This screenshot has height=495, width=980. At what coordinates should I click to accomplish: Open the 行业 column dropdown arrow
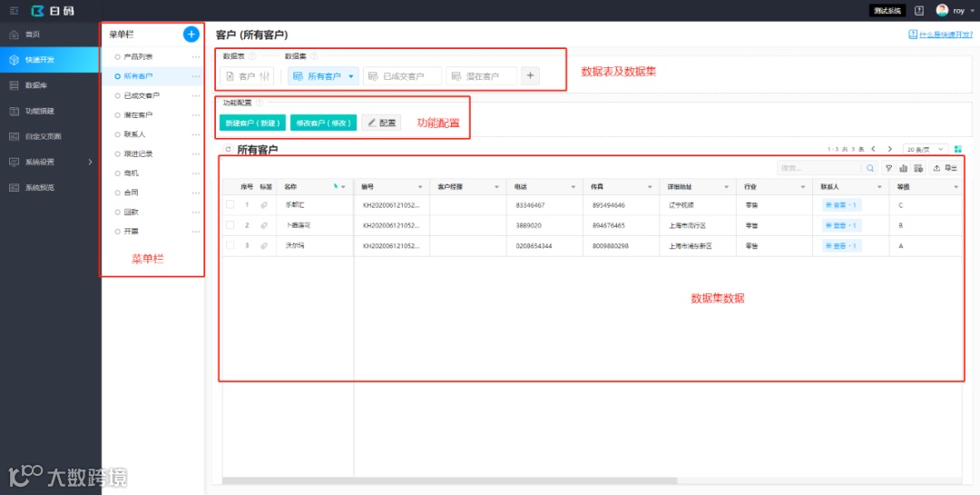(x=803, y=187)
